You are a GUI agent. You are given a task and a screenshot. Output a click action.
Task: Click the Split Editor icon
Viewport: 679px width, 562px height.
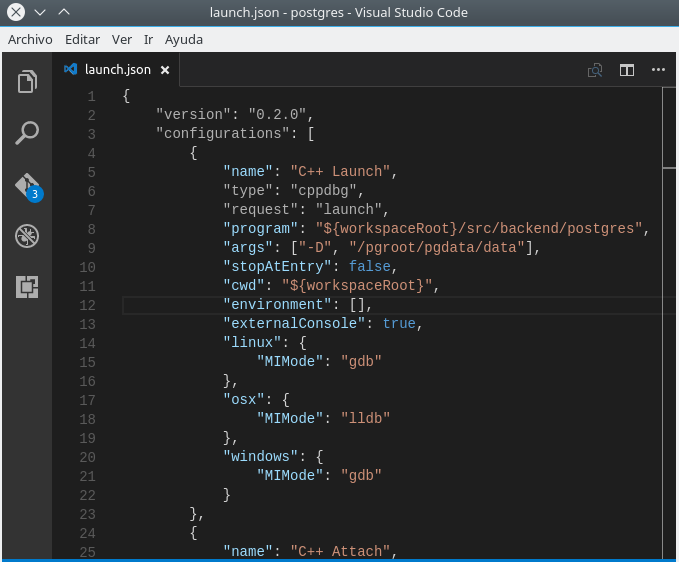tap(627, 70)
